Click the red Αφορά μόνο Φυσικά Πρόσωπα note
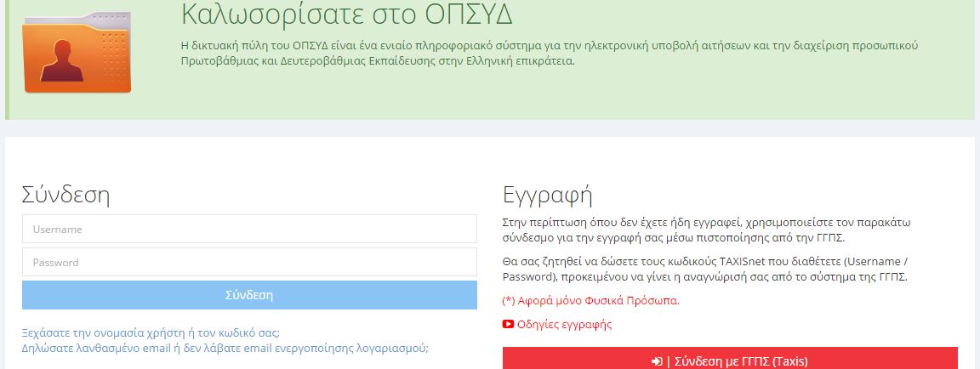The height and width of the screenshot is (369, 980). pos(591,300)
